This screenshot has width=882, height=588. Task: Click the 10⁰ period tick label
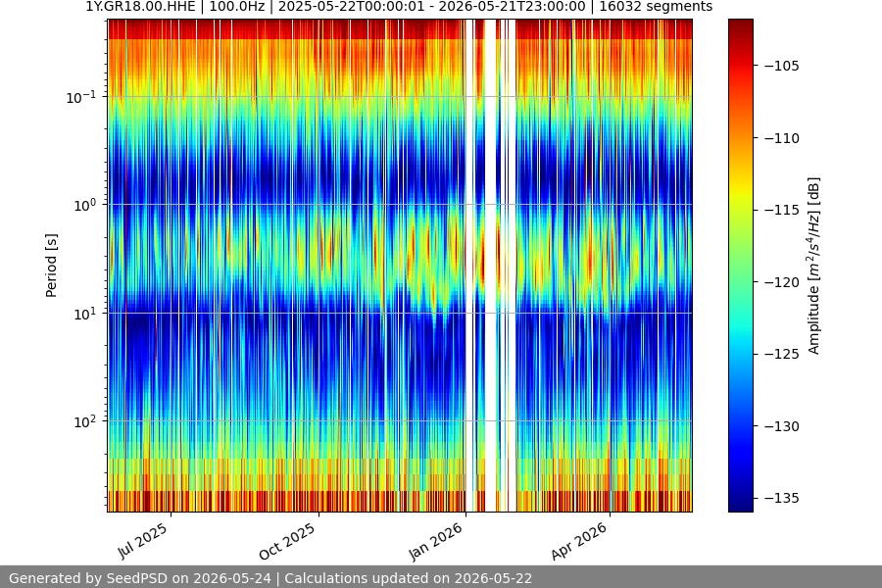point(84,205)
